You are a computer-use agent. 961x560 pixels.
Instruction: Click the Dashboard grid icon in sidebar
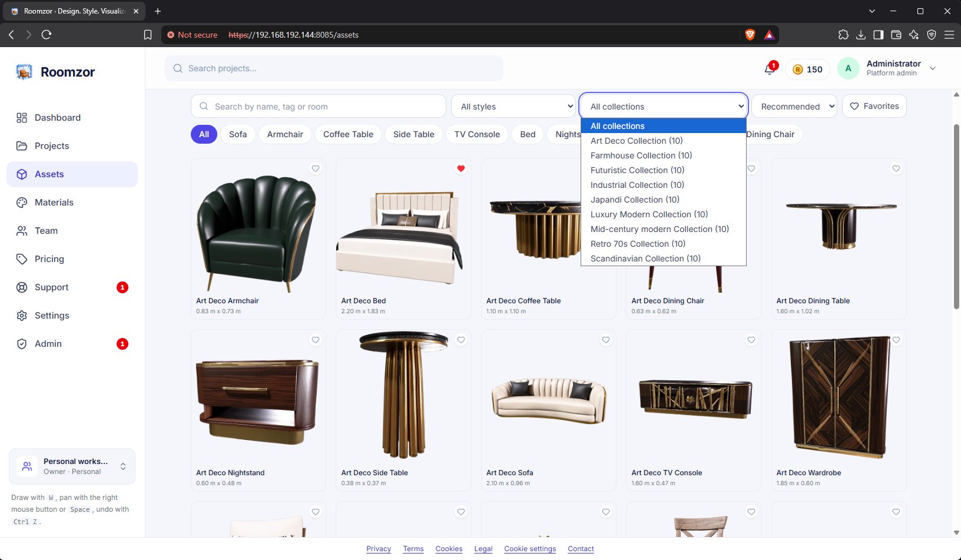[x=22, y=118]
